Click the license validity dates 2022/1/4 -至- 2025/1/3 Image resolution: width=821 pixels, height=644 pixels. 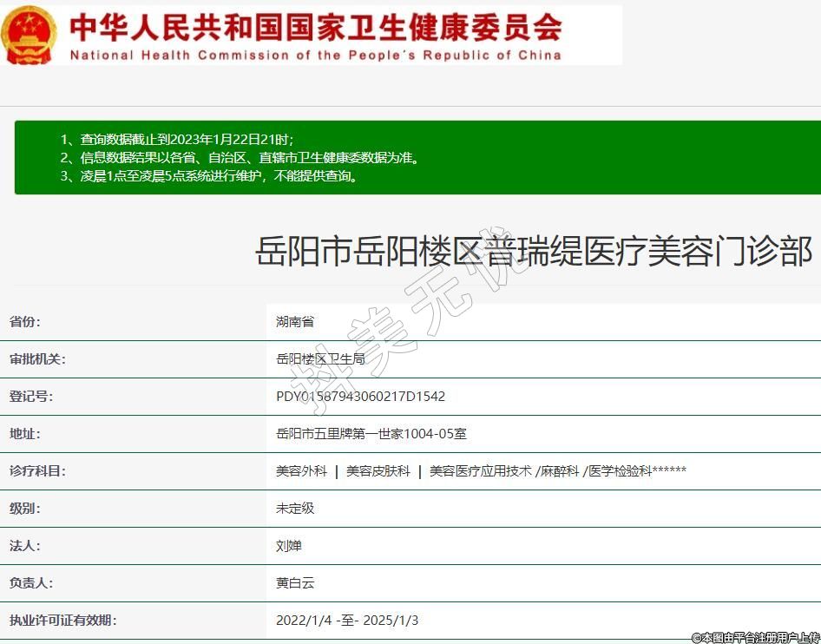[347, 621]
